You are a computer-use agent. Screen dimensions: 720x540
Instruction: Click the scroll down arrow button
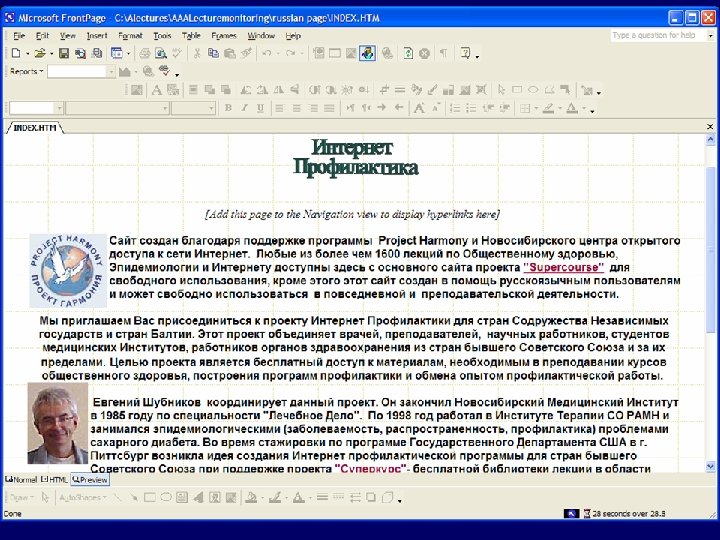710,467
